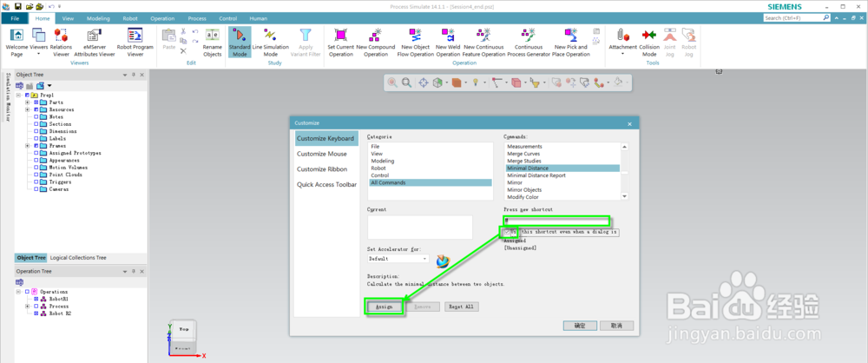The image size is (868, 363).
Task: Click the save icon in the title bar
Action: click(17, 6)
